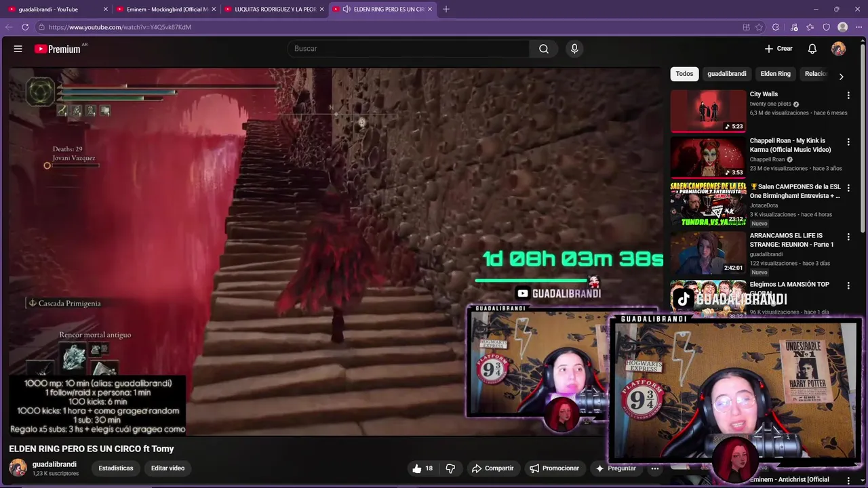
Task: Open JotaceDota channel name
Action: (764, 205)
